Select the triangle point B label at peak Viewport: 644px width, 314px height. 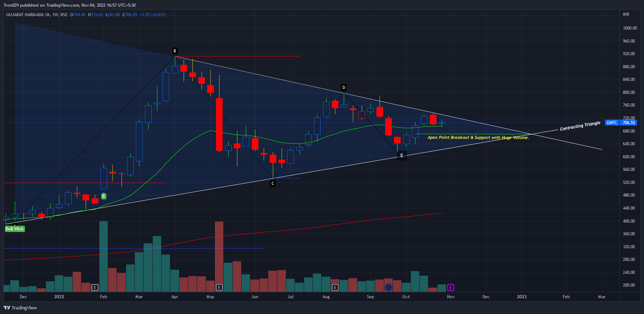tap(175, 51)
